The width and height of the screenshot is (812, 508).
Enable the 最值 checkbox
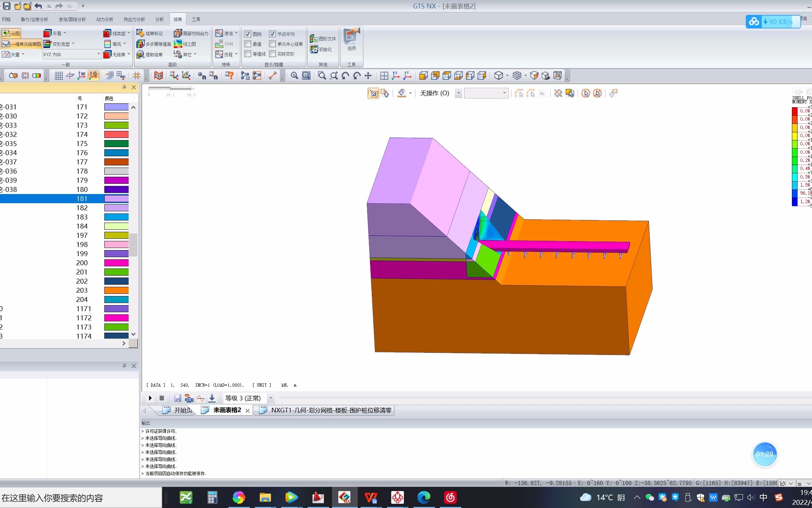click(248, 44)
